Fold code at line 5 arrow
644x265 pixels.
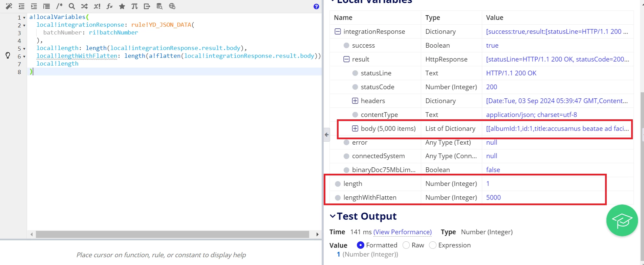(24, 49)
